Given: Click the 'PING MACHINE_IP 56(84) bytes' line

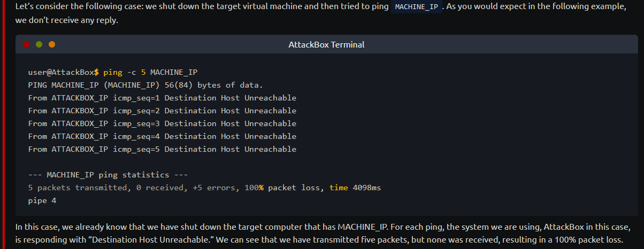Looking at the screenshot, I should tap(145, 85).
